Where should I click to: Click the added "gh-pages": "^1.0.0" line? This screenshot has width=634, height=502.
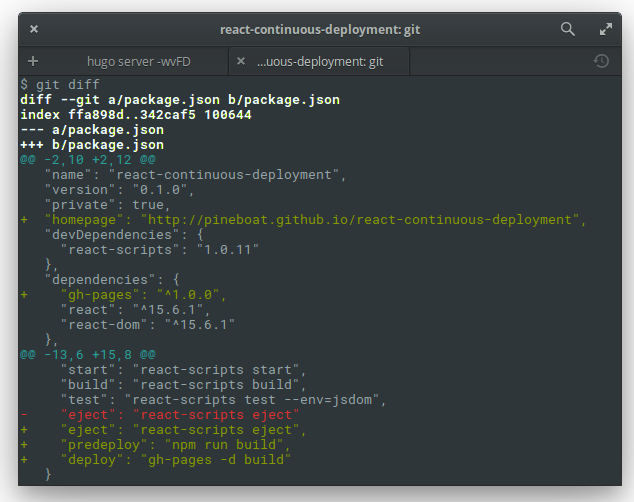click(123, 294)
